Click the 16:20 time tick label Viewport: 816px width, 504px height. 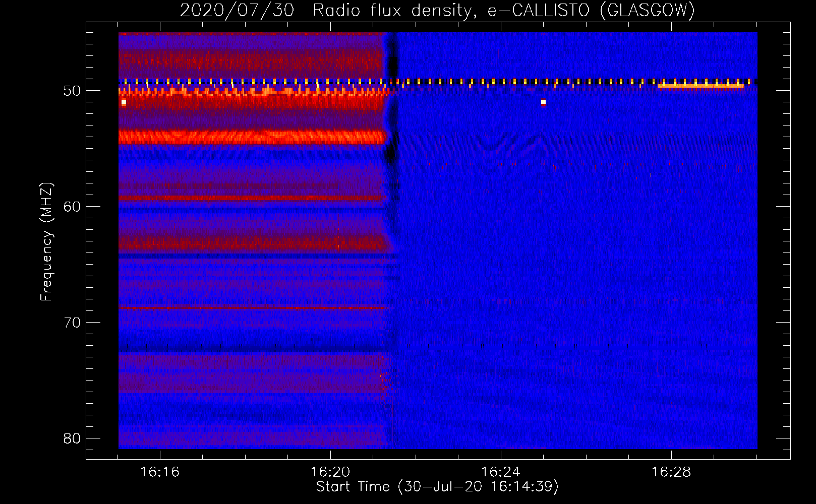330,472
